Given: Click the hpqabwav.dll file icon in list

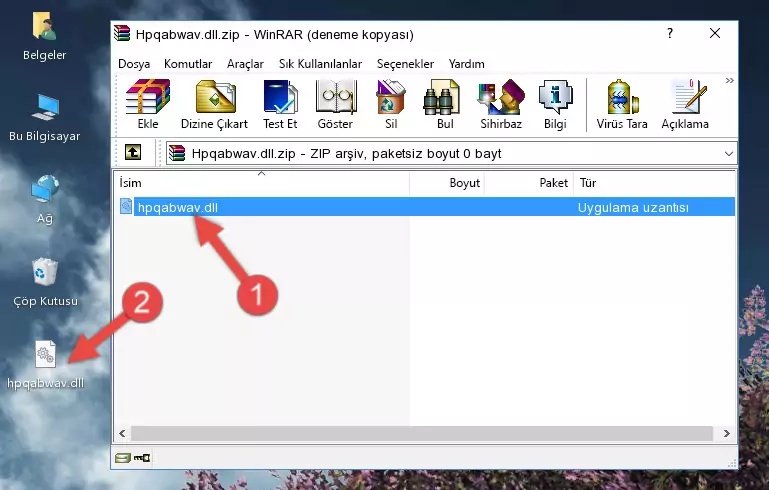Looking at the screenshot, I should click(126, 206).
